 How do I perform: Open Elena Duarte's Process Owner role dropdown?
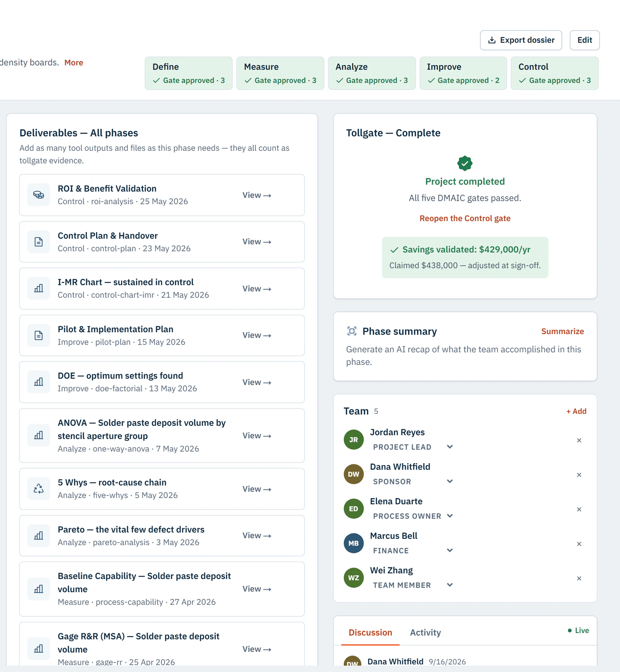[412, 516]
